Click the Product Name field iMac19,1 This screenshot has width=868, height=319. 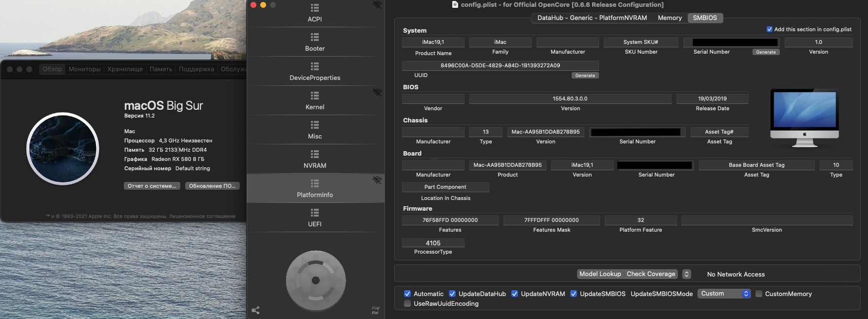click(433, 42)
